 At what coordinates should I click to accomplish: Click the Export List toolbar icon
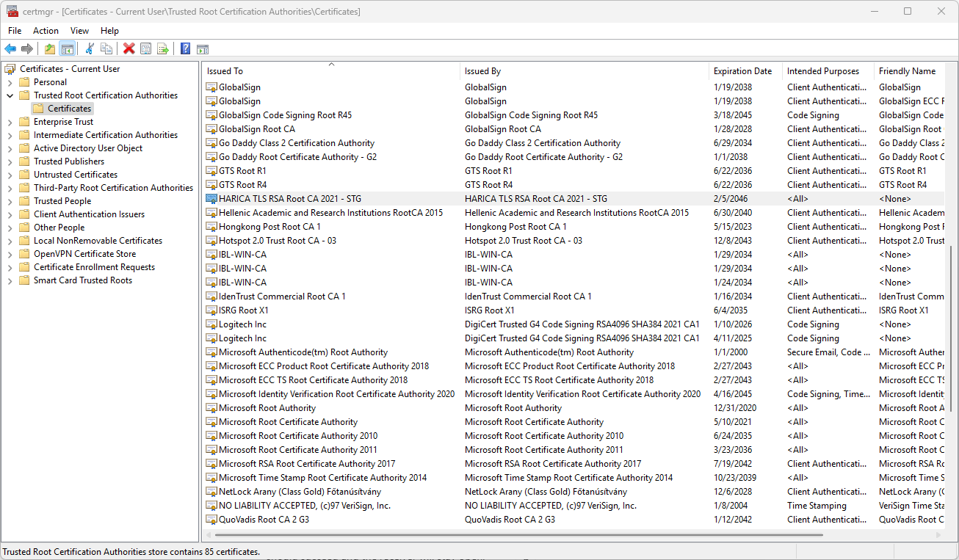pos(163,48)
